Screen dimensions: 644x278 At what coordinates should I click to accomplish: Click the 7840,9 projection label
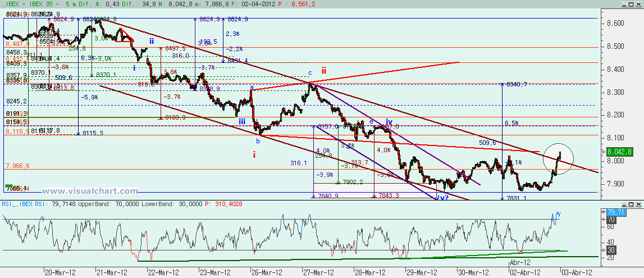tap(328, 196)
